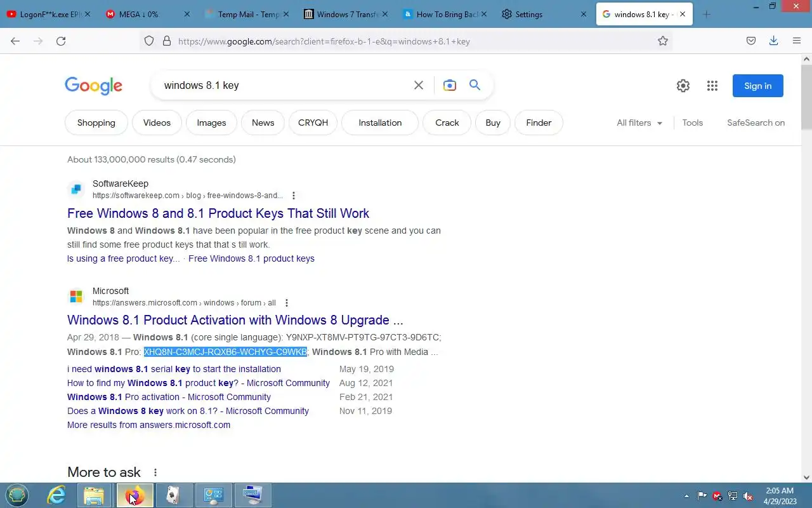Image resolution: width=812 pixels, height=508 pixels.
Task: Go back with the browser back arrow
Action: tap(15, 41)
